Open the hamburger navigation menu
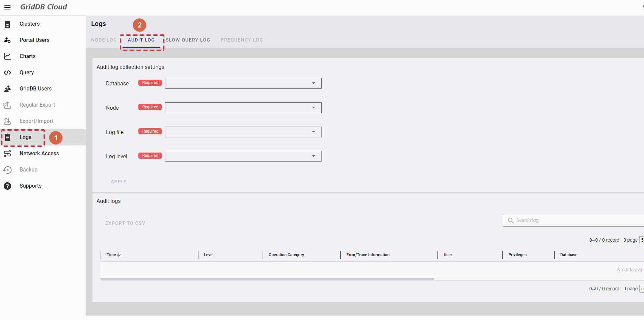This screenshot has width=644, height=320. (x=7, y=7)
